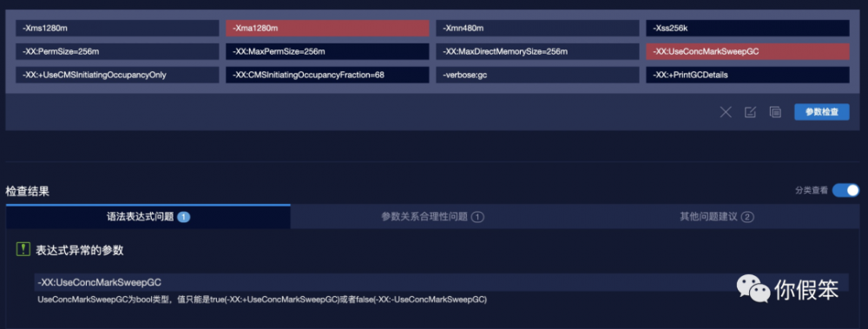Open the 语法表达式问题 tab
The image size is (868, 329).
coord(148,217)
